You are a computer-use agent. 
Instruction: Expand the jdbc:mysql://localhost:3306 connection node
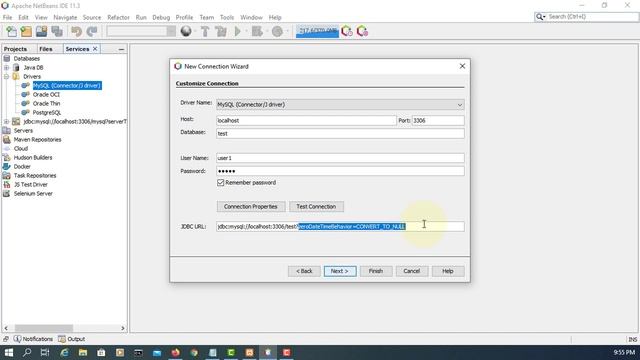[7, 121]
